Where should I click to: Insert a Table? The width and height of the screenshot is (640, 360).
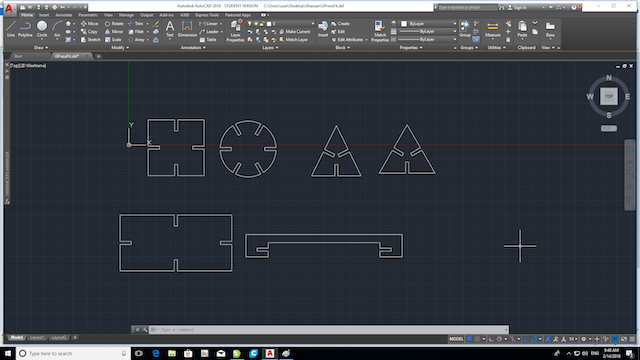tap(208, 40)
